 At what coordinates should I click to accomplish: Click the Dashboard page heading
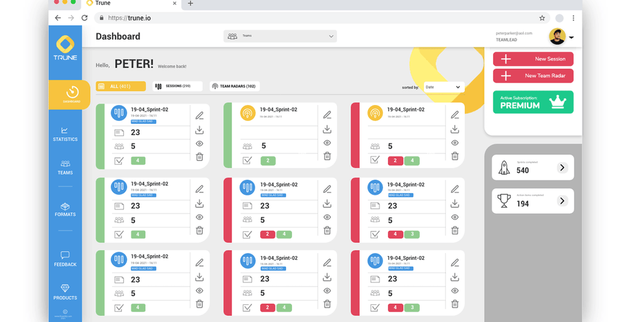pos(118,36)
